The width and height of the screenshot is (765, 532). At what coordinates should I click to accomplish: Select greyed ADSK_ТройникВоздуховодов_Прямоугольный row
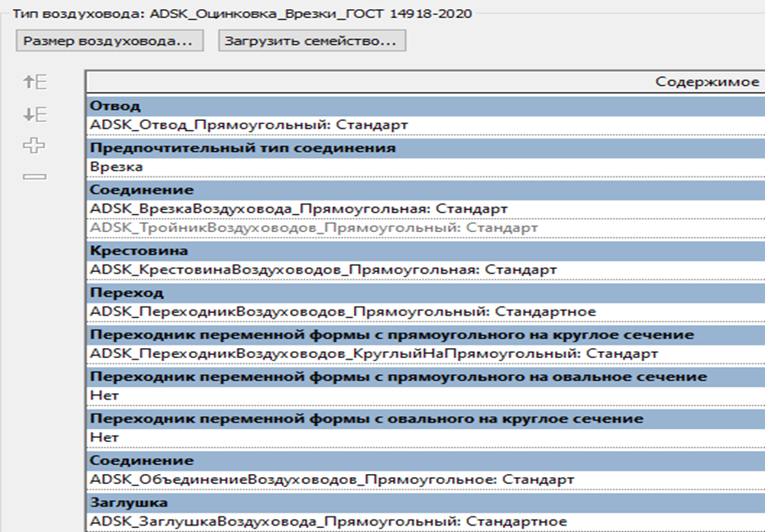tap(426, 228)
